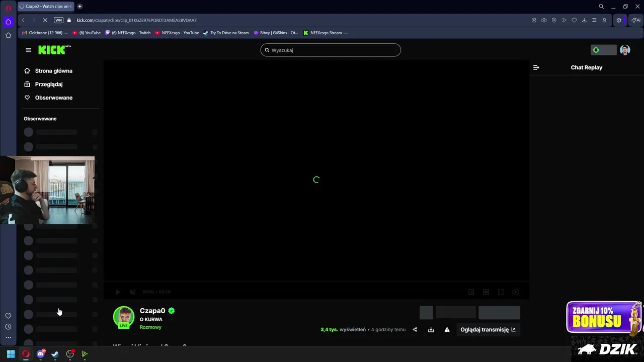Image resolution: width=644 pixels, height=362 pixels.
Task: Open the sidebar three-dots more options
Action: click(x=8, y=338)
